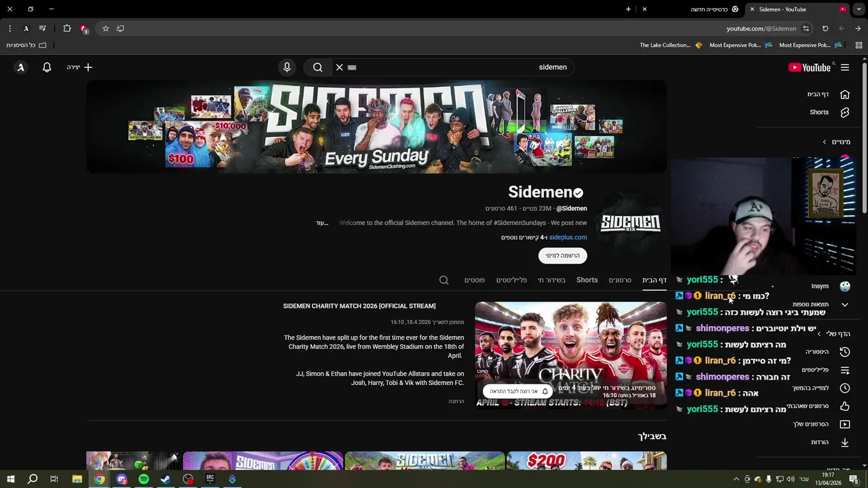Screen dimensions: 868x488
Task: Select Videos tab (סרטונים)
Action: [x=620, y=280]
